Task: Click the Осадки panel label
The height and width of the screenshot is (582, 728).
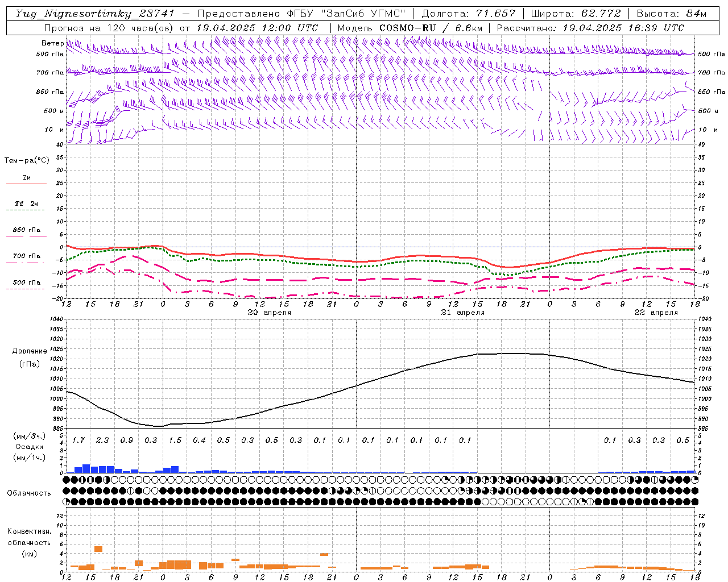Action: click(x=29, y=447)
